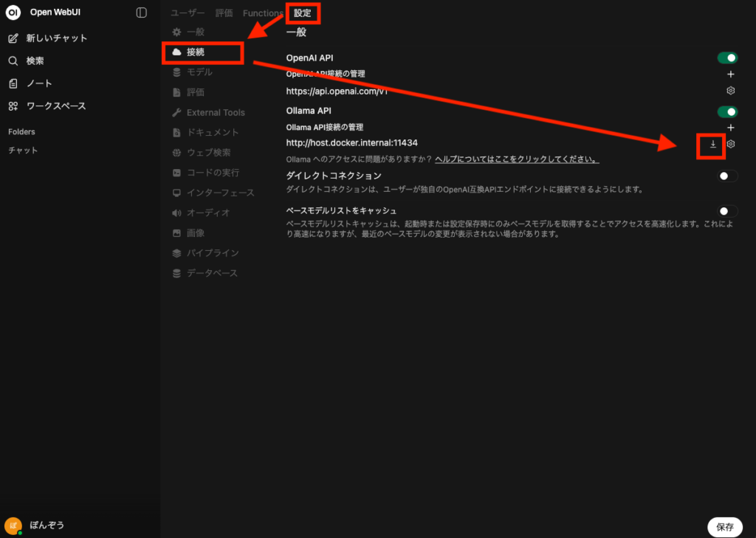
Task: Open 検索 search in sidebar
Action: [x=35, y=61]
